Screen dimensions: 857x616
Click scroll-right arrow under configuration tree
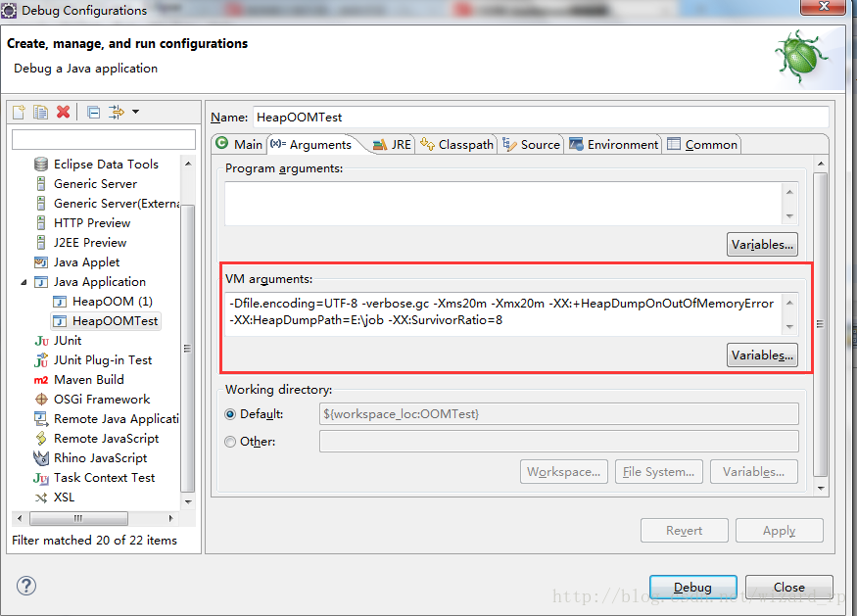coord(171,518)
